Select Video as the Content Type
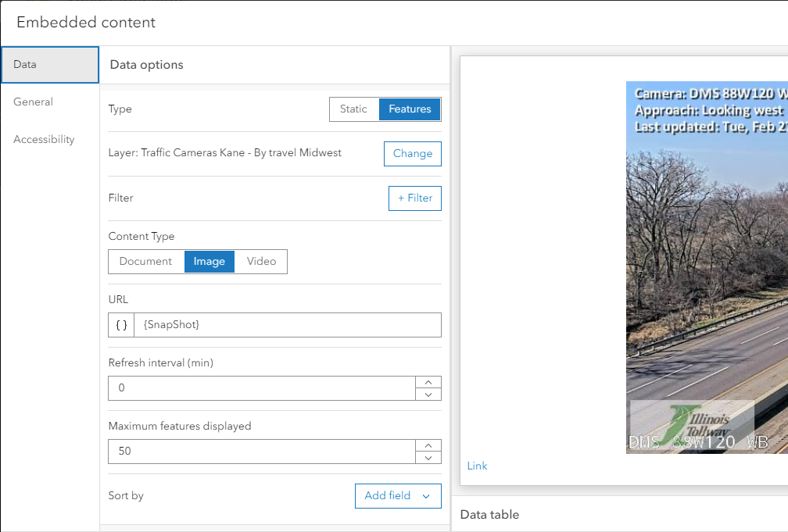Screen dimensions: 788x532 click(261, 262)
